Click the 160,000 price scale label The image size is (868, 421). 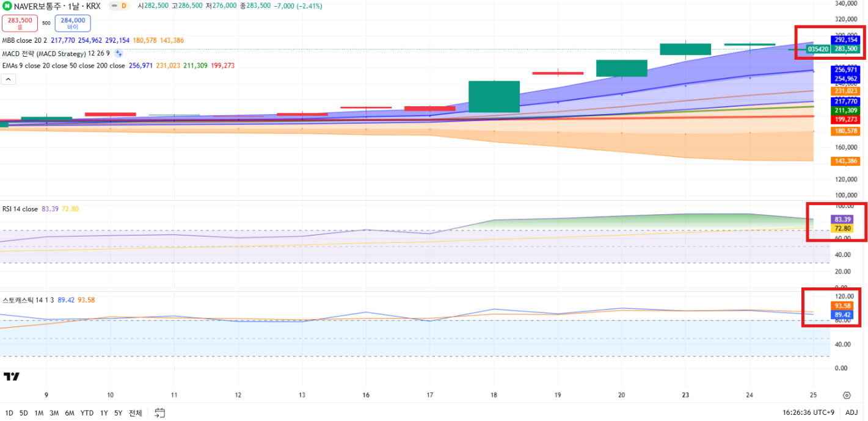[x=846, y=147]
